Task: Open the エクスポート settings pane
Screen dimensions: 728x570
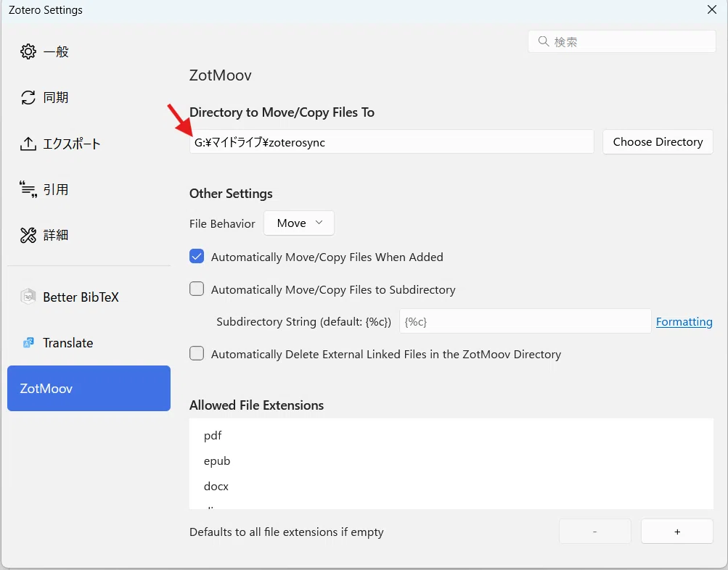Action: pyautogui.click(x=89, y=144)
